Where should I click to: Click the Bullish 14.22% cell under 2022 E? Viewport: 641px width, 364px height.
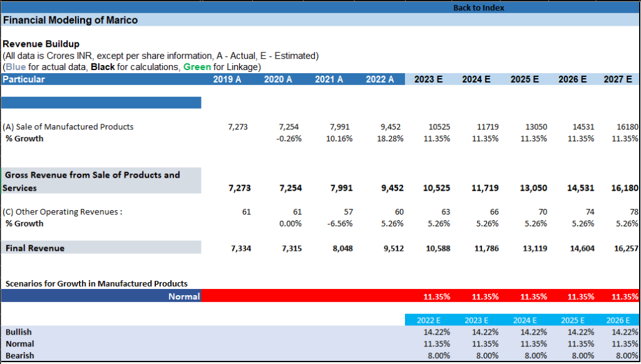coord(437,332)
